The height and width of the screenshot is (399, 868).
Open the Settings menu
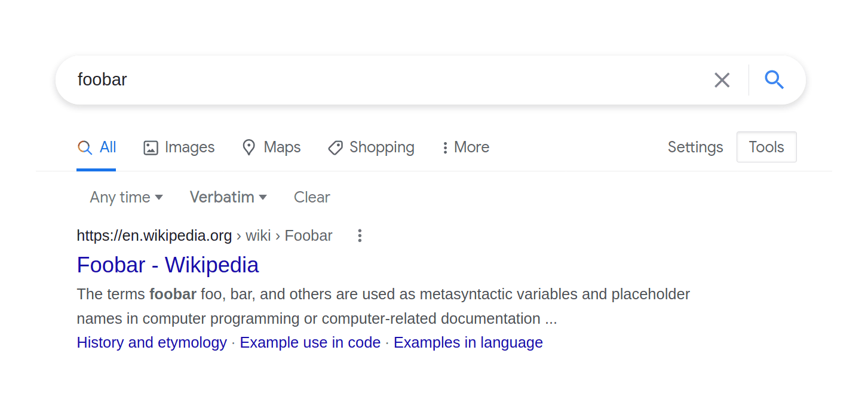[695, 147]
